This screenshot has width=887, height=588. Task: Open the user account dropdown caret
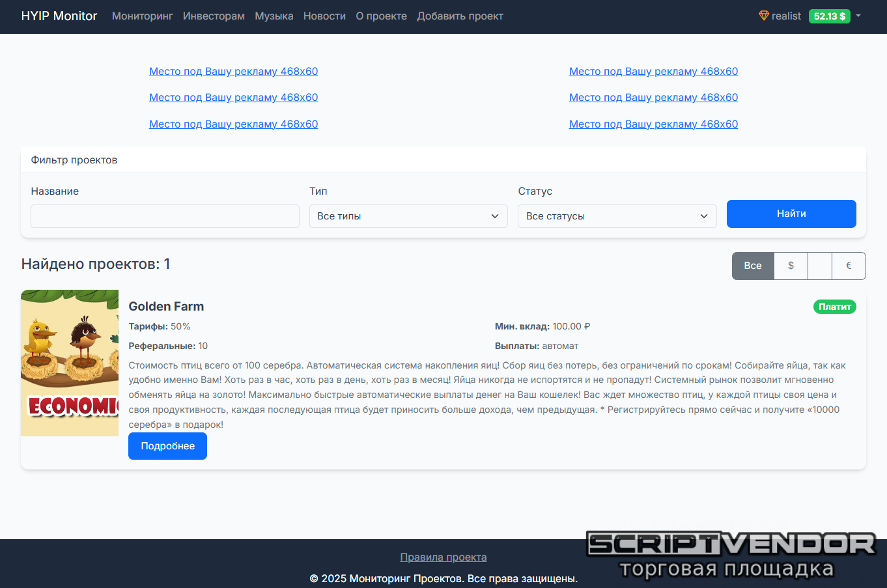click(858, 16)
